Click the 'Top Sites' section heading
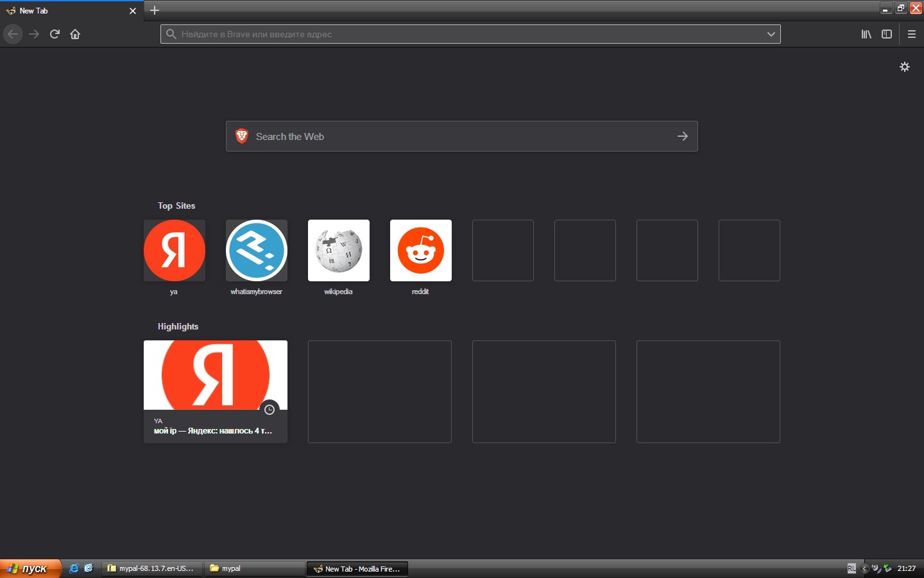924x578 pixels. coord(176,206)
